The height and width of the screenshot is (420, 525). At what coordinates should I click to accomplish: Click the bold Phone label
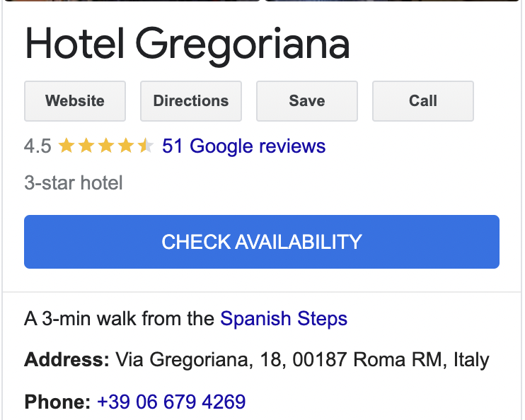point(57,402)
